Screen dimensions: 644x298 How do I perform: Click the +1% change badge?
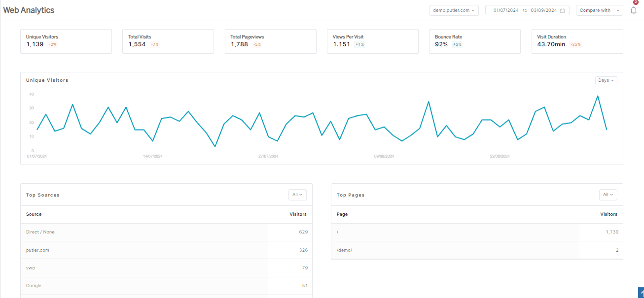point(359,44)
